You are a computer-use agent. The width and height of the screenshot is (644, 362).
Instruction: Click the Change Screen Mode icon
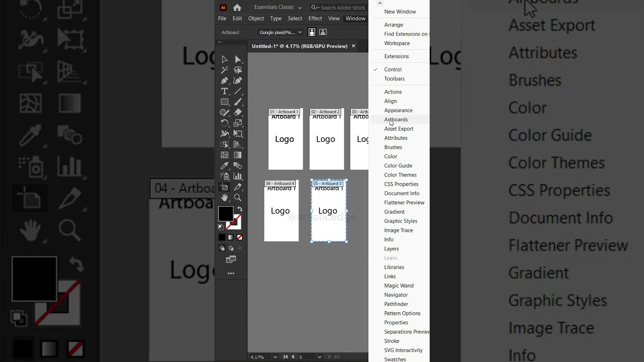coord(231,259)
